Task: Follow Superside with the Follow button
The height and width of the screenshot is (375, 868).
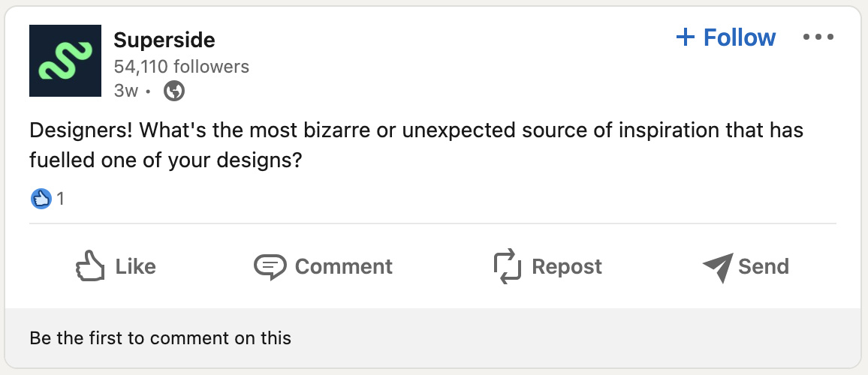Action: [x=726, y=37]
